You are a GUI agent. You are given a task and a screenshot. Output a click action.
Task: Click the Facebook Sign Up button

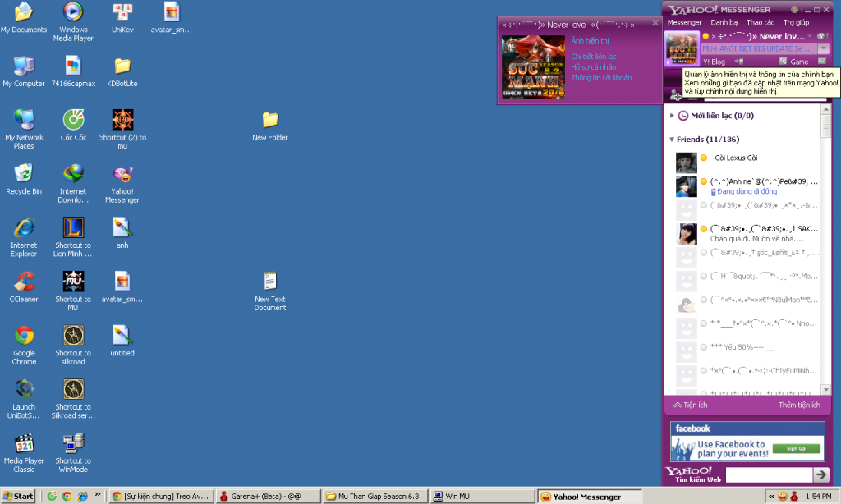click(x=796, y=449)
